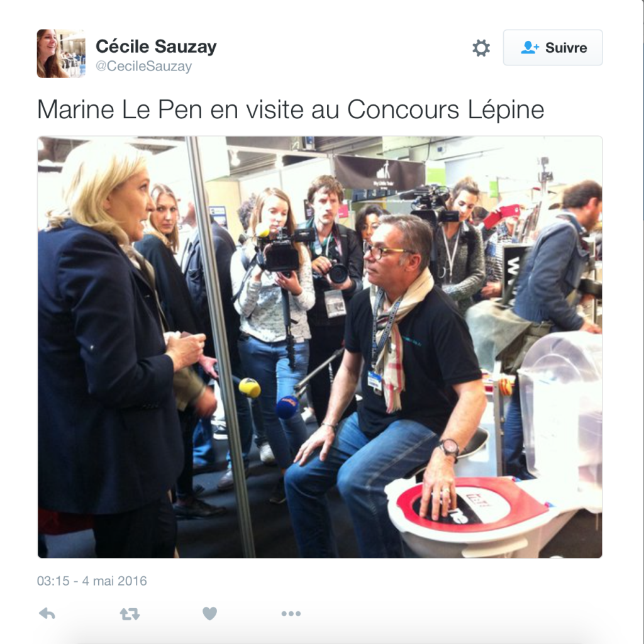
Task: Enlarge the attached tweet photo
Action: [320, 347]
